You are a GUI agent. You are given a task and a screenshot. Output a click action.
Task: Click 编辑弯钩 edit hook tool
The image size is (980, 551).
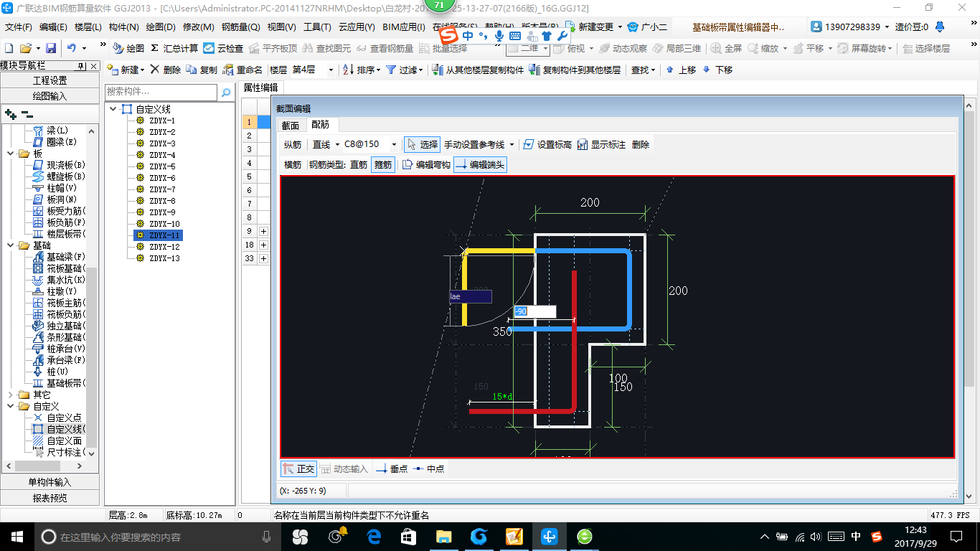(426, 164)
